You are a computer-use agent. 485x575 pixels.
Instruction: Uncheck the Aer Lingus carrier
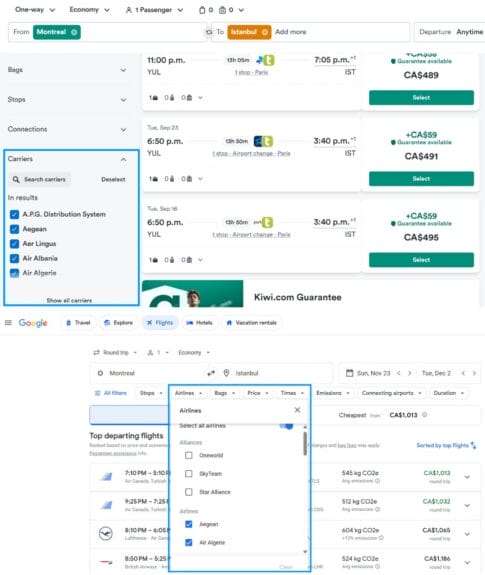(14, 244)
